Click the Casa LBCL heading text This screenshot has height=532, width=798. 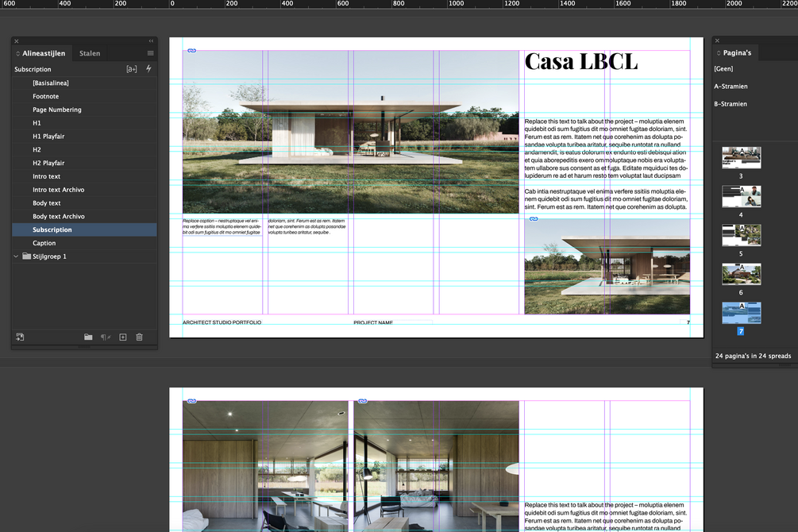coord(580,62)
